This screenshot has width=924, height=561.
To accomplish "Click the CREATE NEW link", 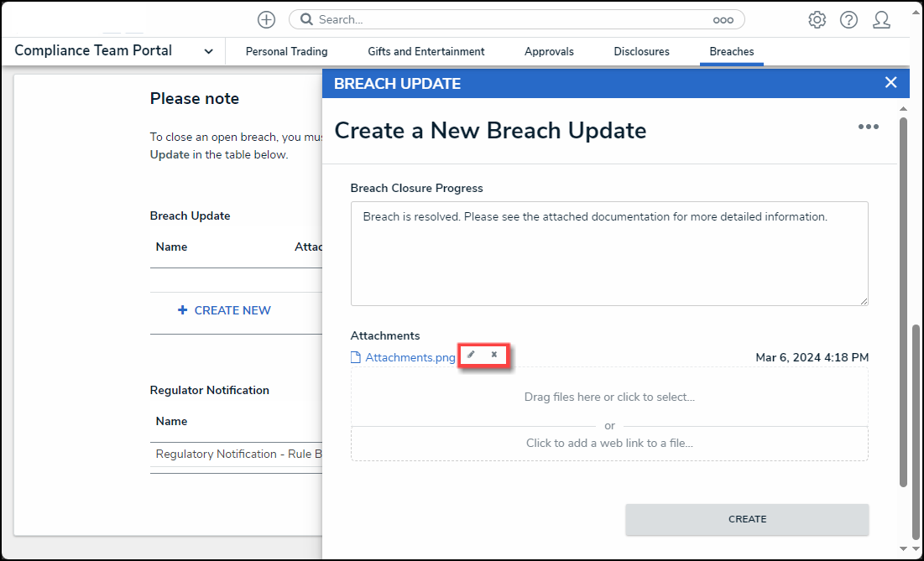I will (224, 310).
